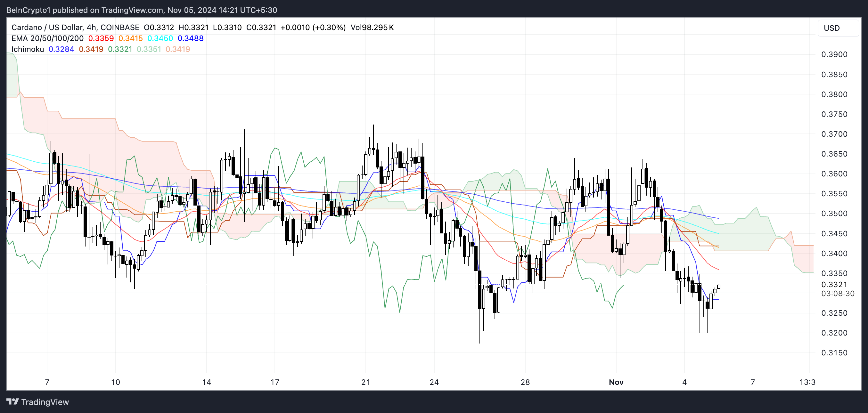Click the countdown timer 03:08:30
Viewport: 868px width, 413px height.
tap(837, 293)
